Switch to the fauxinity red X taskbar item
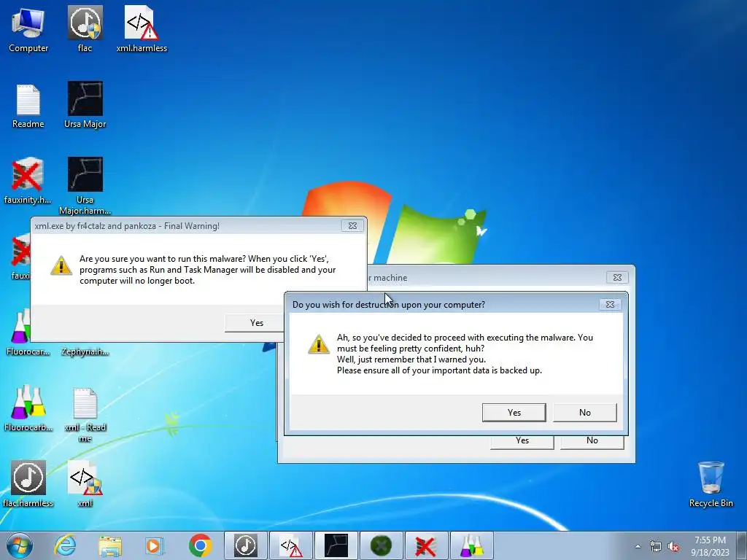Screen dimensions: 747x560 pos(426,545)
